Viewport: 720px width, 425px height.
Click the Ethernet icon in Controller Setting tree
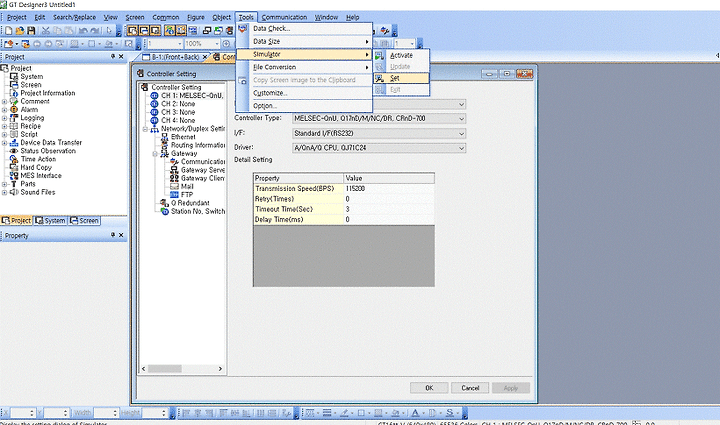coord(164,137)
